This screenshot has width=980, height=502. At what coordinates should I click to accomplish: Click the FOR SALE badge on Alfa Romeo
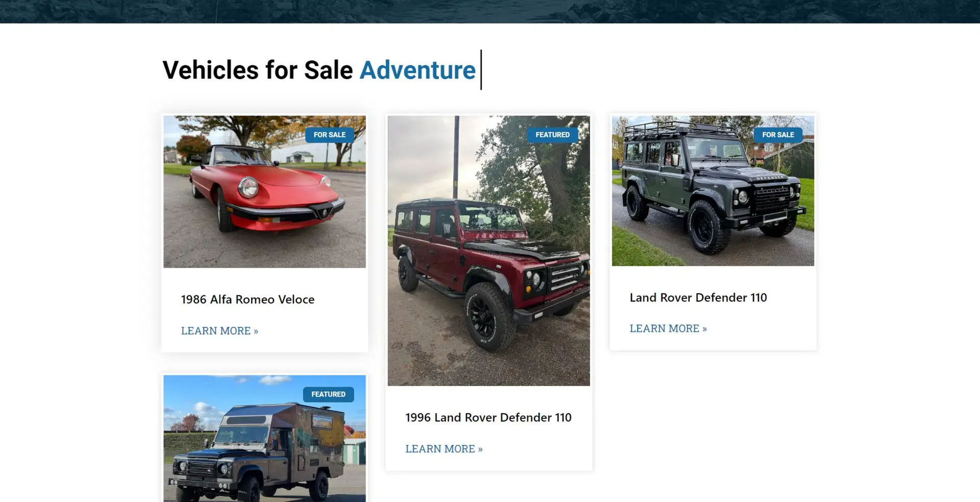coord(330,135)
